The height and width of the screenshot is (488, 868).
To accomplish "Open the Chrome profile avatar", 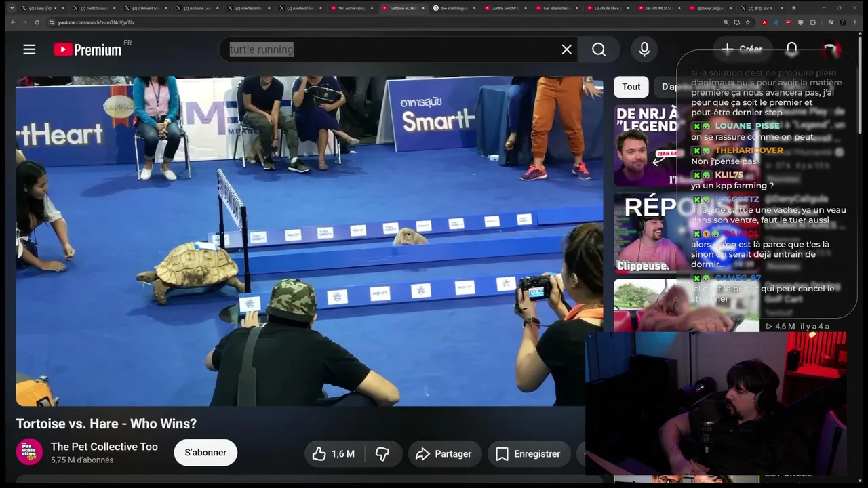I will pos(844,22).
